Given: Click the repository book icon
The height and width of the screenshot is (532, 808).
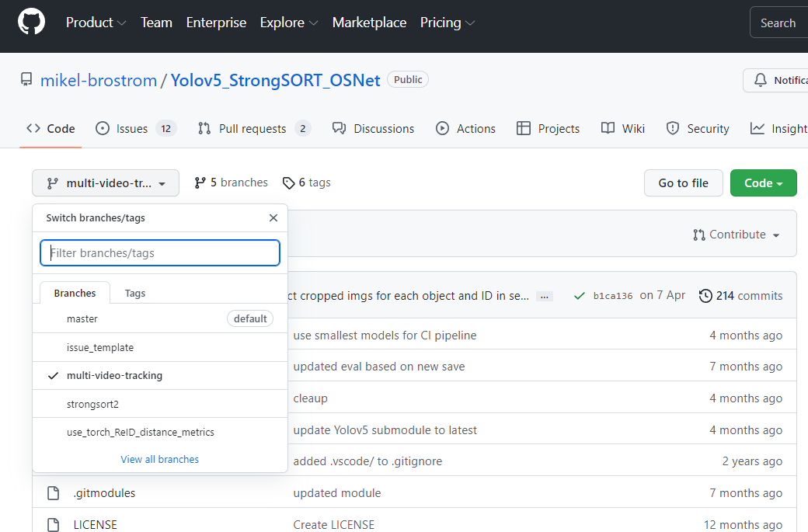Looking at the screenshot, I should tap(26, 80).
